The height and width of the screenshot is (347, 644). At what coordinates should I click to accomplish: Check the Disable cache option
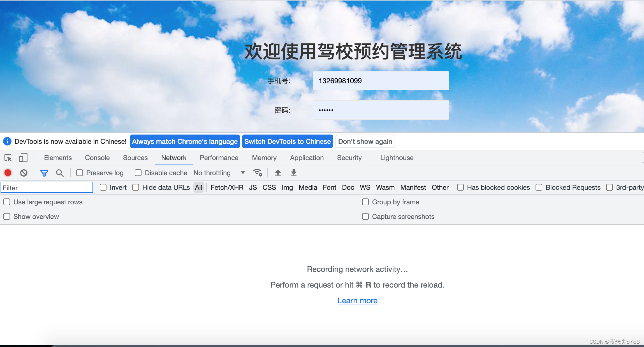pyautogui.click(x=138, y=173)
